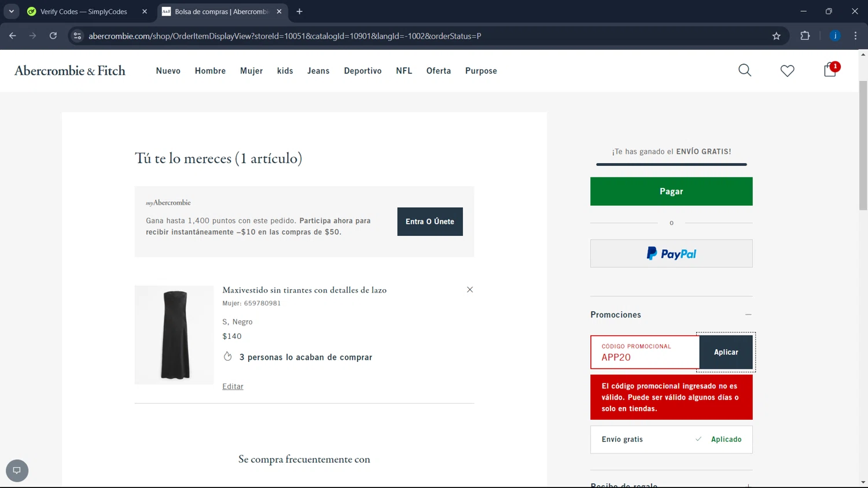Image resolution: width=868 pixels, height=488 pixels.
Task: Click the $140 price text
Action: tap(232, 336)
